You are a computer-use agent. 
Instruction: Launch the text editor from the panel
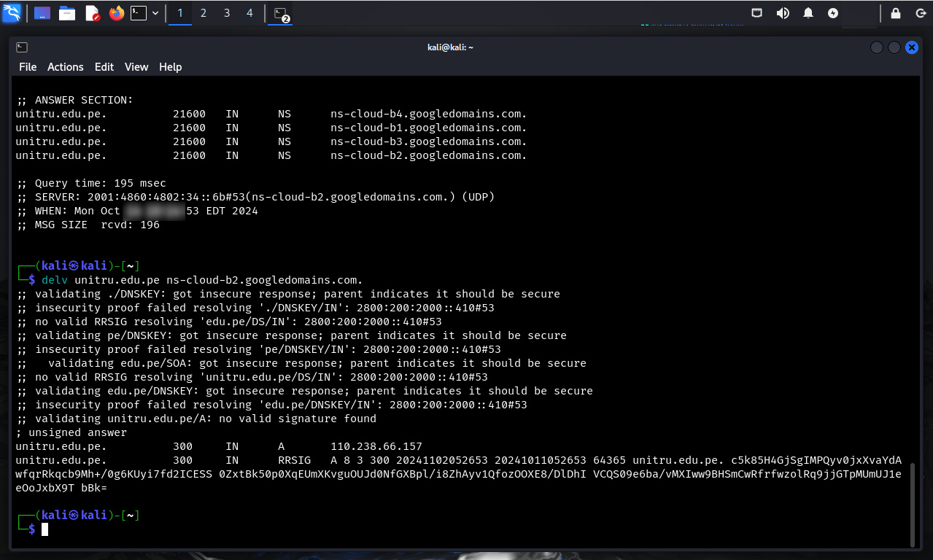(92, 13)
